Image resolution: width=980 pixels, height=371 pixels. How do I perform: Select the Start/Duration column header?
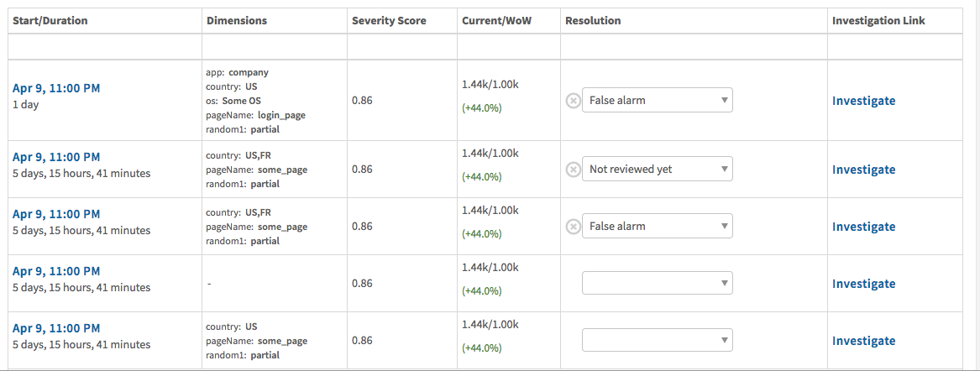click(x=50, y=21)
